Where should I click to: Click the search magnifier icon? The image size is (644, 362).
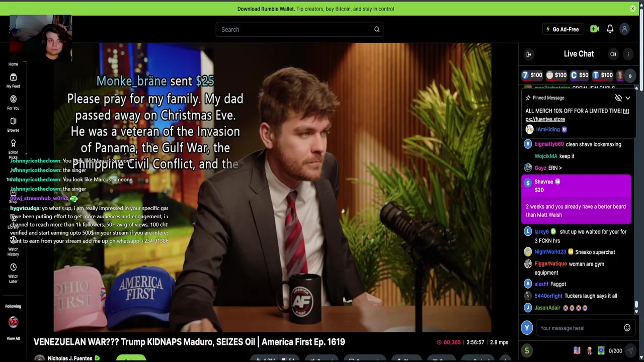coord(377,29)
